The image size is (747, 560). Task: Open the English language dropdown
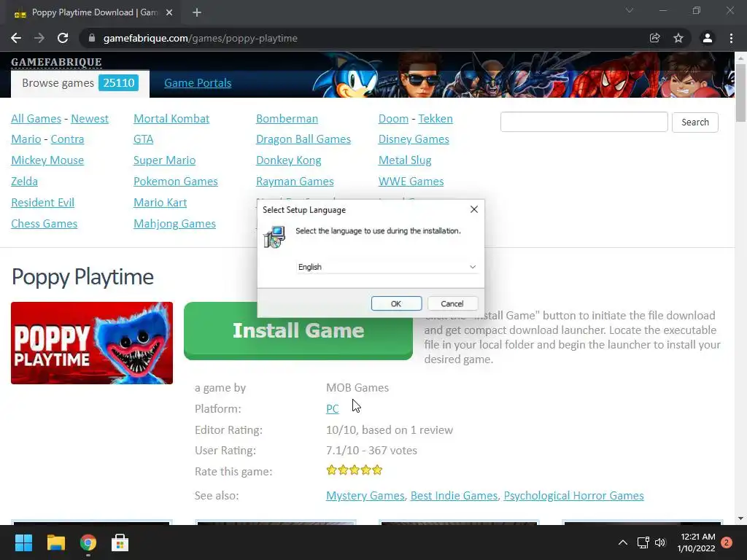click(387, 267)
